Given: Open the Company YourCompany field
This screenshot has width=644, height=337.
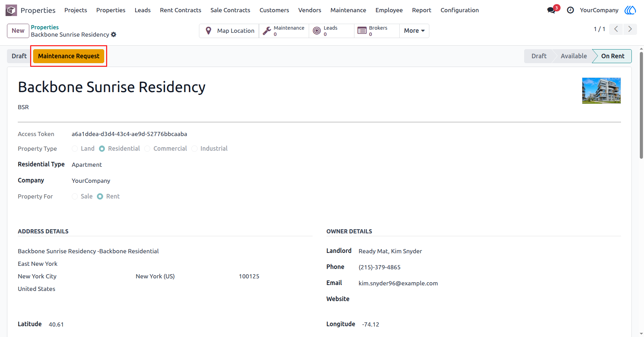Looking at the screenshot, I should (x=91, y=181).
